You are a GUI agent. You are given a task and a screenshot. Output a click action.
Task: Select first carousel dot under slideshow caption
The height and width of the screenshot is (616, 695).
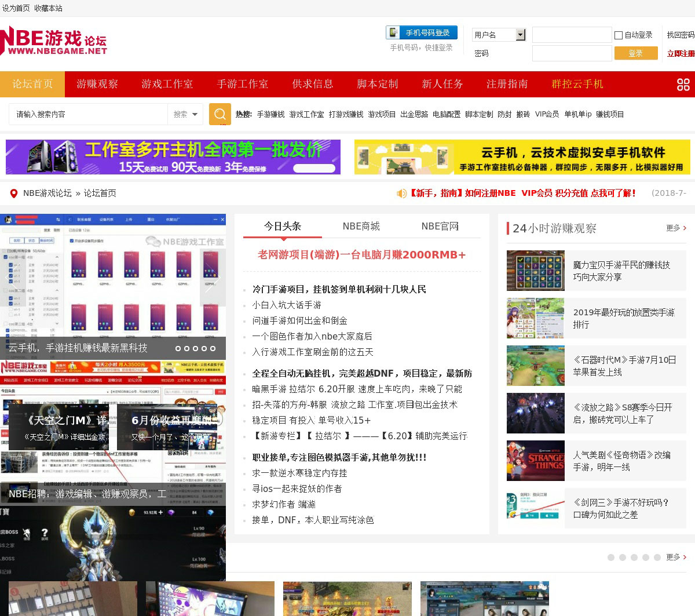(178, 348)
